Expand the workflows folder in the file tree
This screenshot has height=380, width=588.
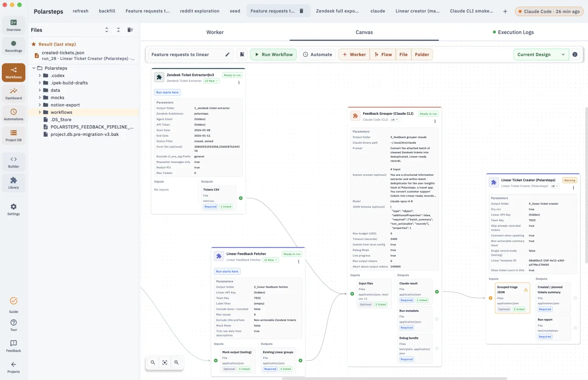click(40, 112)
